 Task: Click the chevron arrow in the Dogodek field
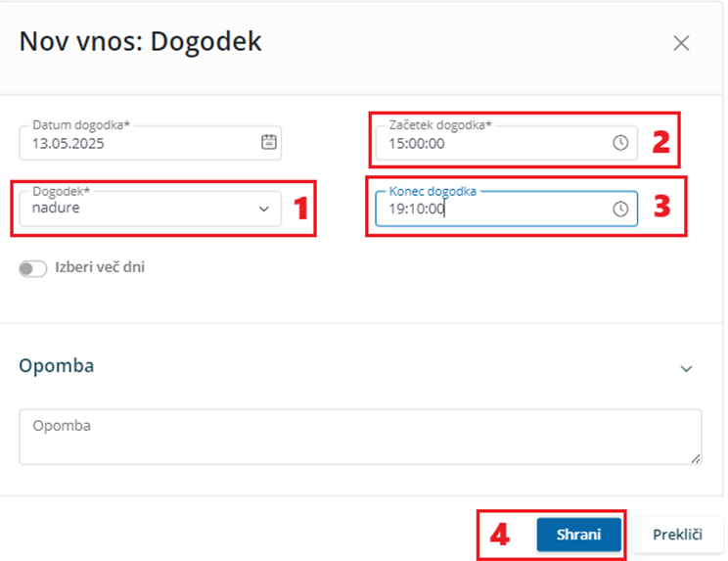coord(264,209)
